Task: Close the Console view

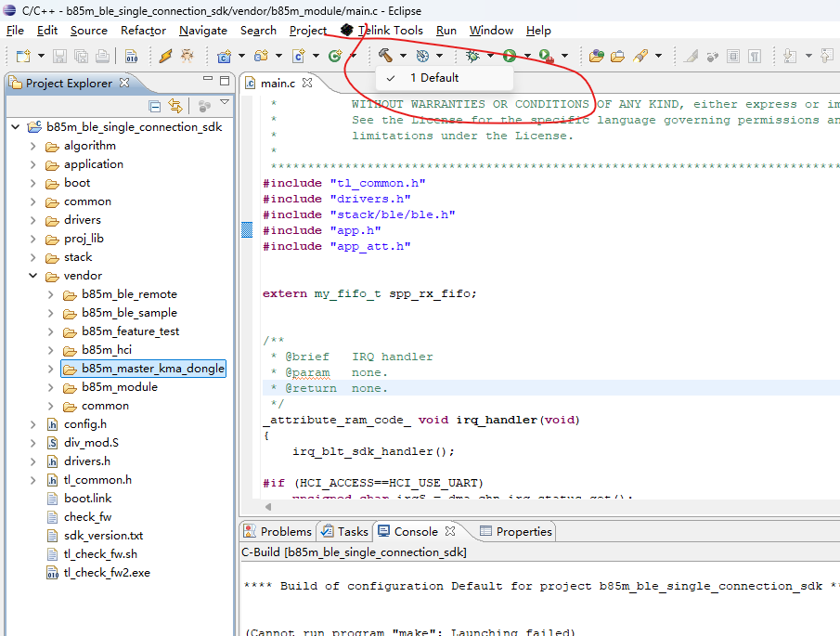Action: (450, 531)
